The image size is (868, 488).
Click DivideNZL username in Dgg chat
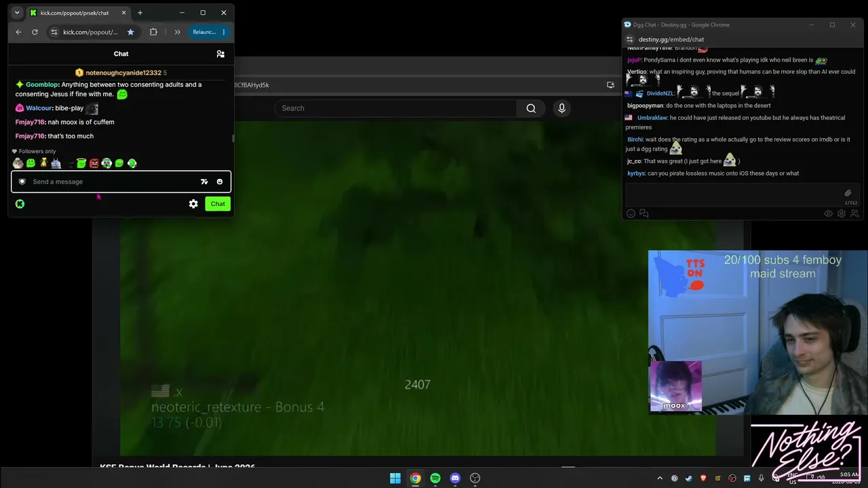click(x=660, y=94)
